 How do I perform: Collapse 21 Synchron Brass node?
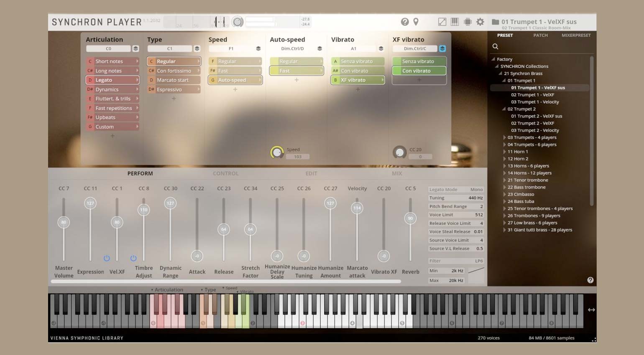500,74
